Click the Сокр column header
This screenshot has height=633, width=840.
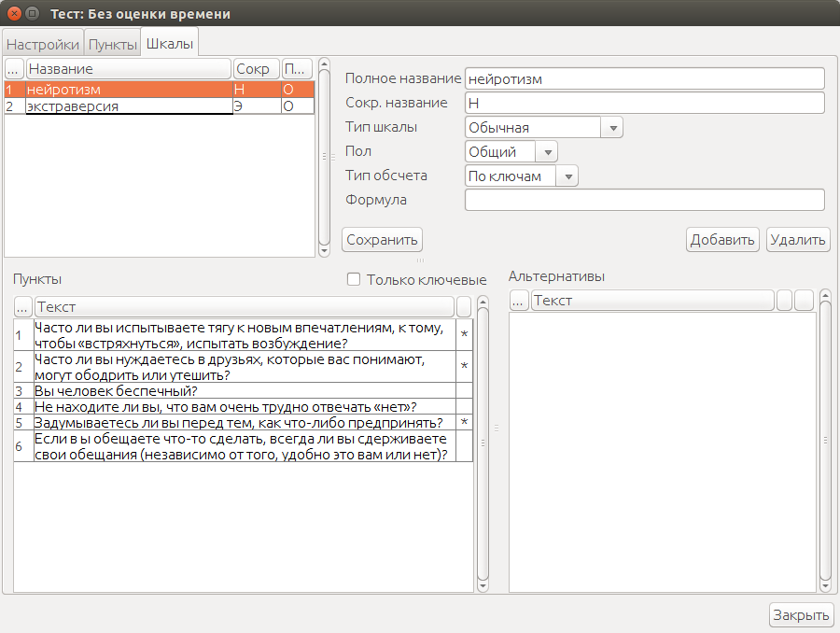(256, 68)
